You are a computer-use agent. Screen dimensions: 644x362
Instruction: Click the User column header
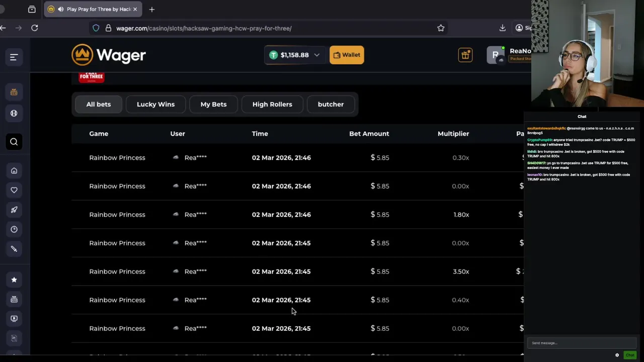[x=178, y=134]
